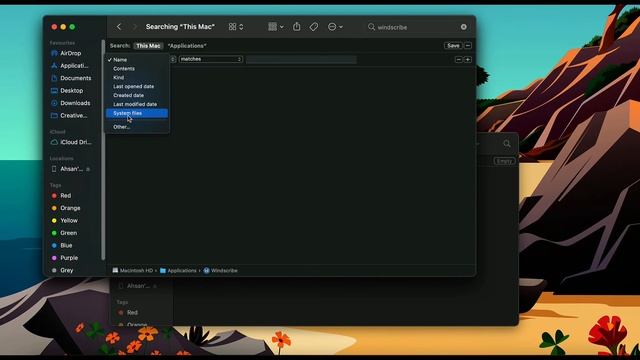Image resolution: width=640 pixels, height=360 pixels.
Task: Remove this criteria row with minus
Action: [458, 60]
